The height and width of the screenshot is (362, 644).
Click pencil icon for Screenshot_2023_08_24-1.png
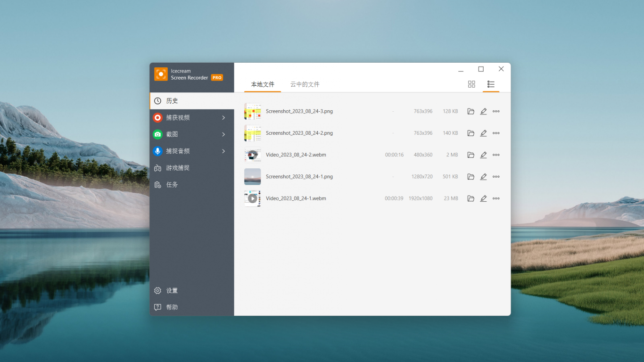pyautogui.click(x=483, y=177)
